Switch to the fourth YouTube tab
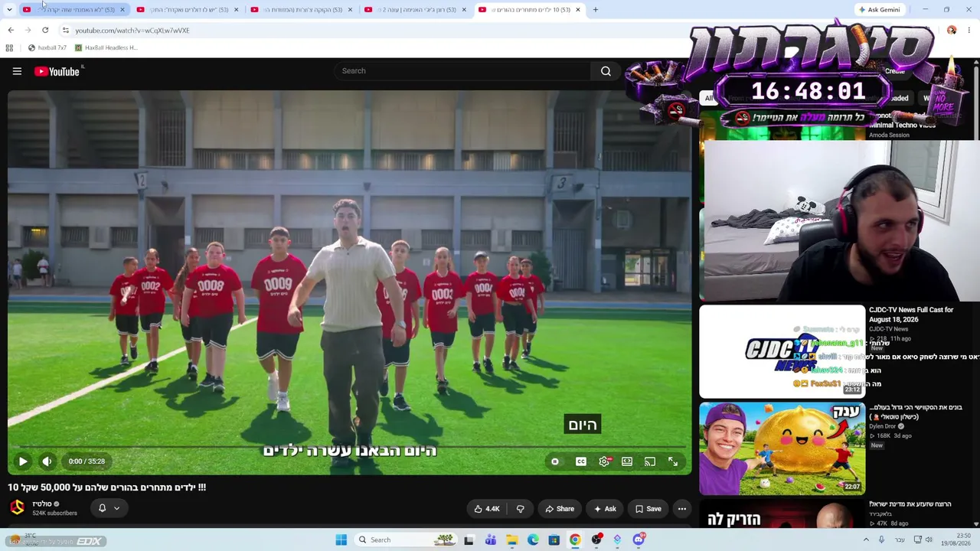 click(416, 10)
